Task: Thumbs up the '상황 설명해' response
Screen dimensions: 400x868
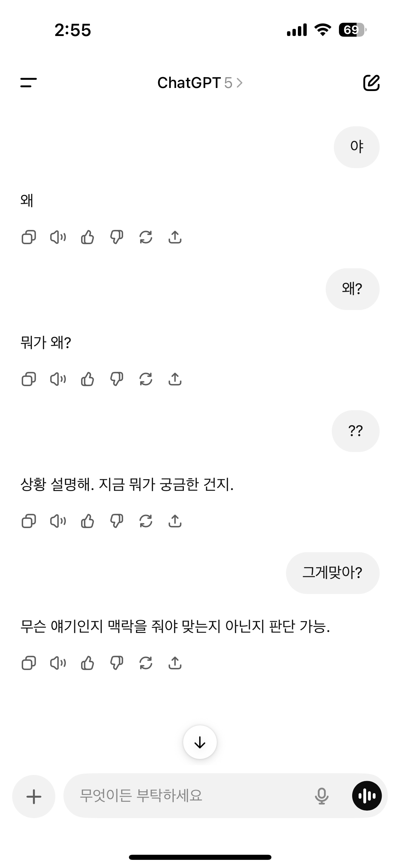Action: [x=88, y=521]
